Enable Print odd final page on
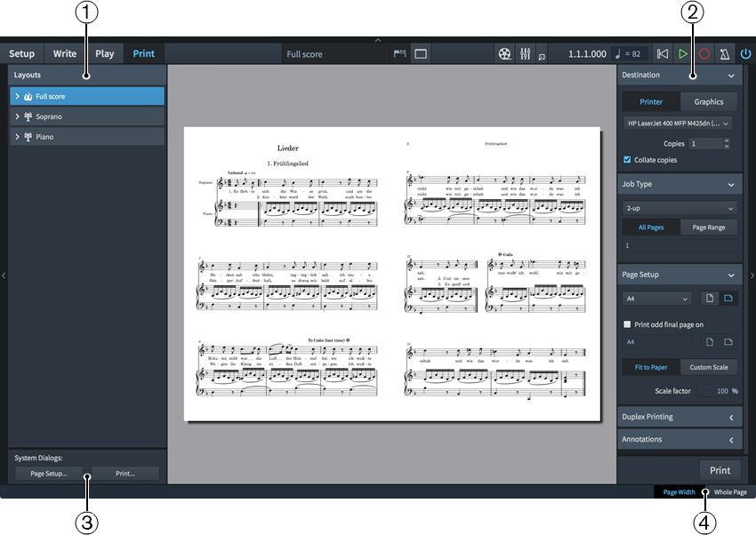The width and height of the screenshot is (756, 535). click(627, 324)
